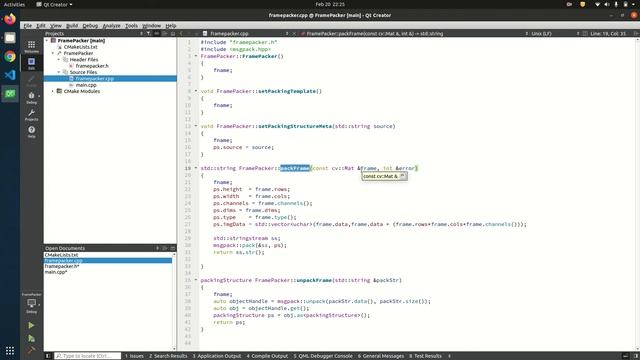The height and width of the screenshot is (360, 640).
Task: Start debugging with play-bug button
Action: [31, 338]
